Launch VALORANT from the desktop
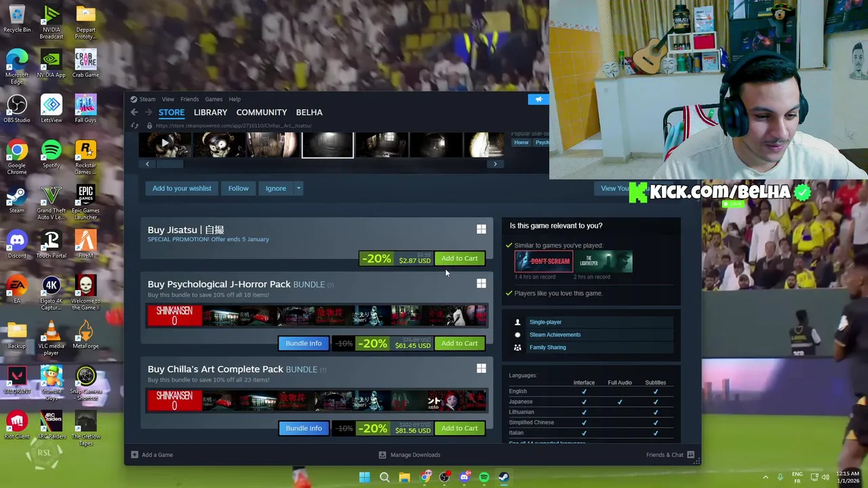Viewport: 868px width, 488px height. [x=17, y=380]
